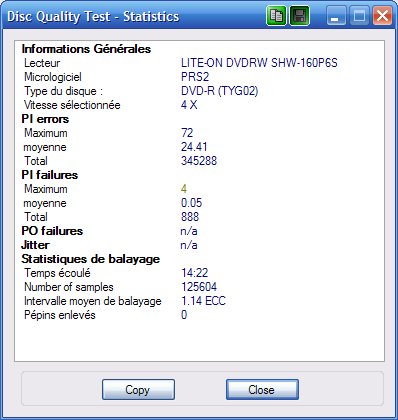
Task: Click the 'Type du disque :' label
Action: pos(63,91)
